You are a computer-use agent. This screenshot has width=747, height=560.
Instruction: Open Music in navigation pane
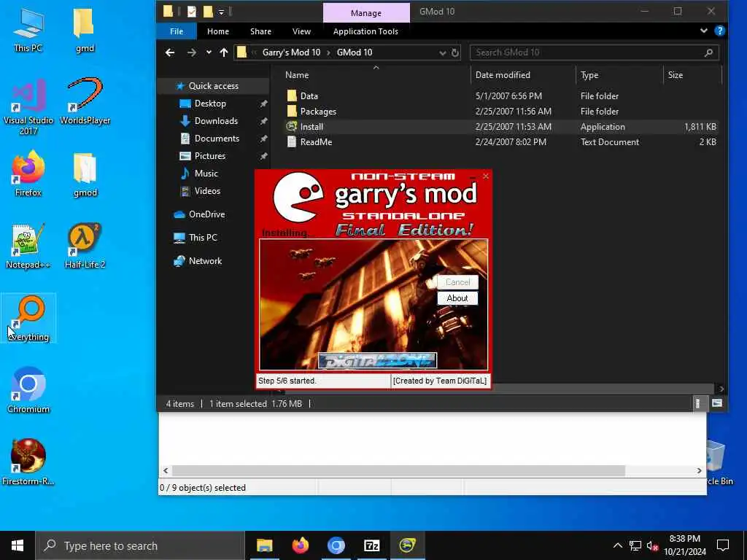click(206, 174)
